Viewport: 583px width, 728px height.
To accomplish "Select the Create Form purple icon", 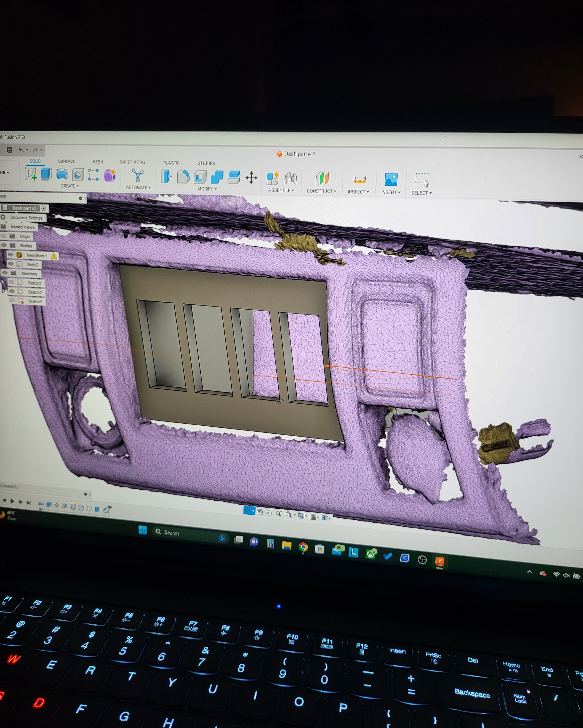I will pos(110,176).
